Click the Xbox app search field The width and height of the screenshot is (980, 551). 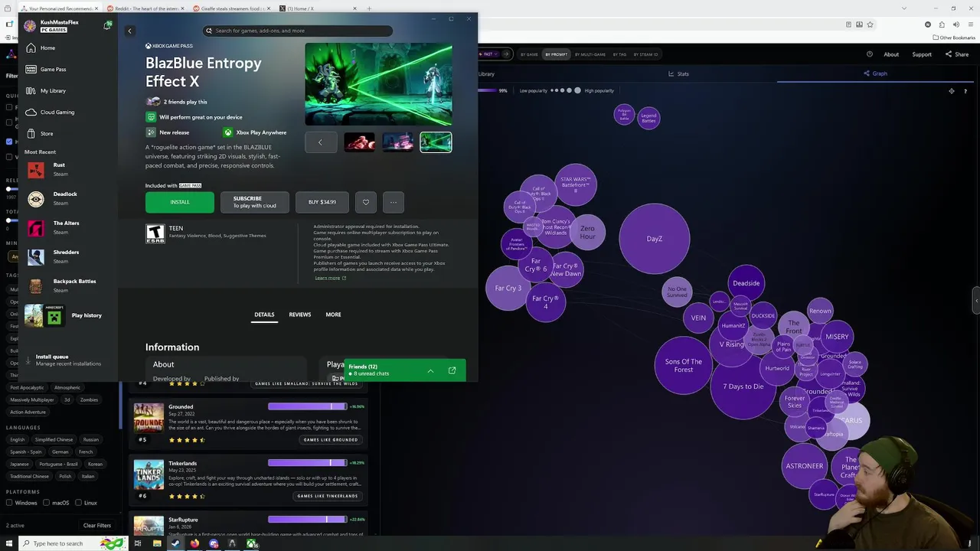pos(298,31)
